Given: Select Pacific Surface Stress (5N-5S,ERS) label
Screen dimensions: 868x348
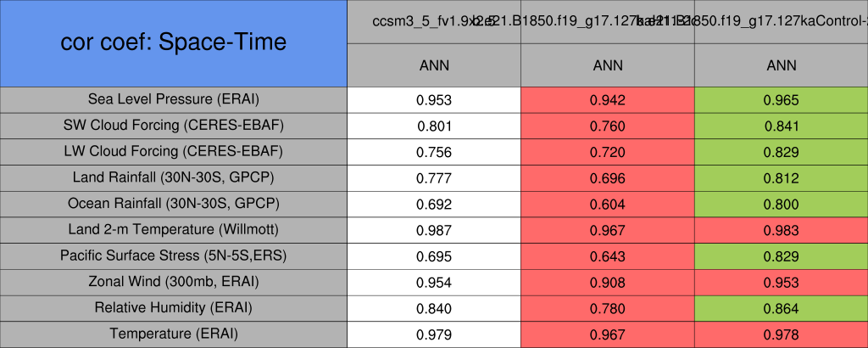Looking at the screenshot, I should coord(173,255).
